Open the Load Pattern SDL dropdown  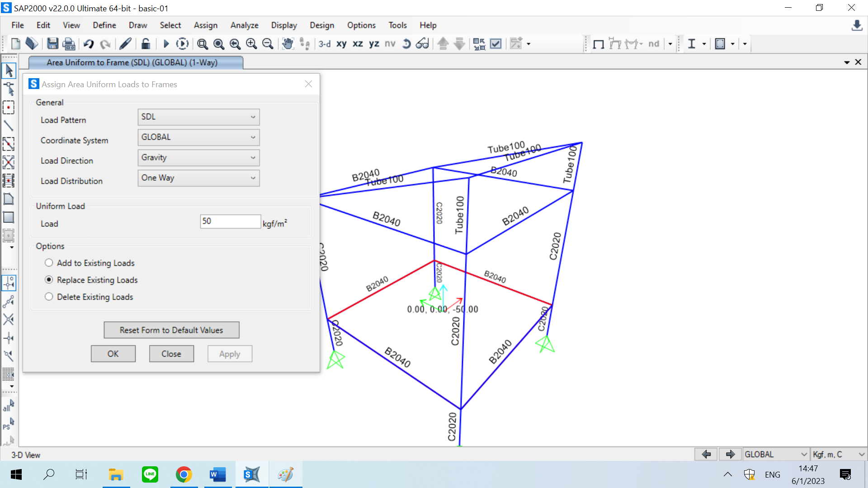(198, 117)
